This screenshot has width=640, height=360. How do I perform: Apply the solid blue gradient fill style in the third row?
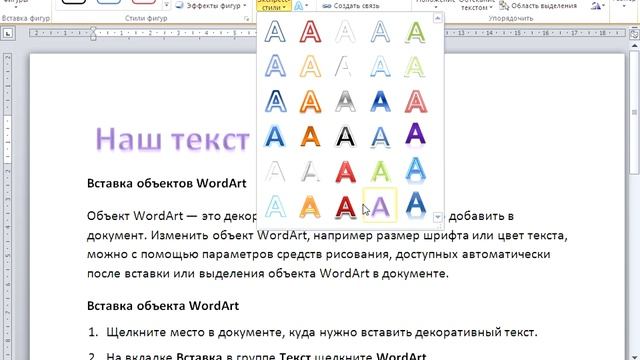coord(380,101)
